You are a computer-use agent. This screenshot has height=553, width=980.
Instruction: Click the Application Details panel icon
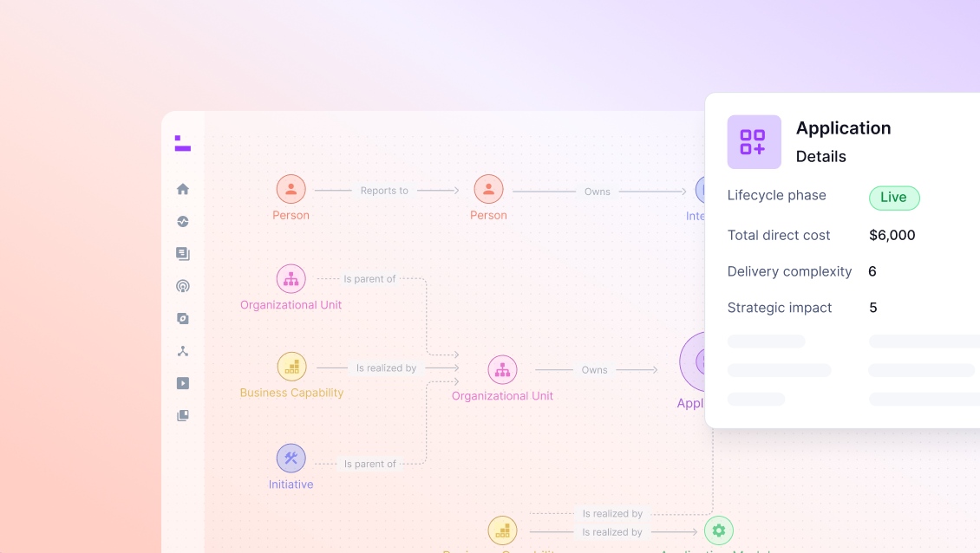pyautogui.click(x=754, y=142)
